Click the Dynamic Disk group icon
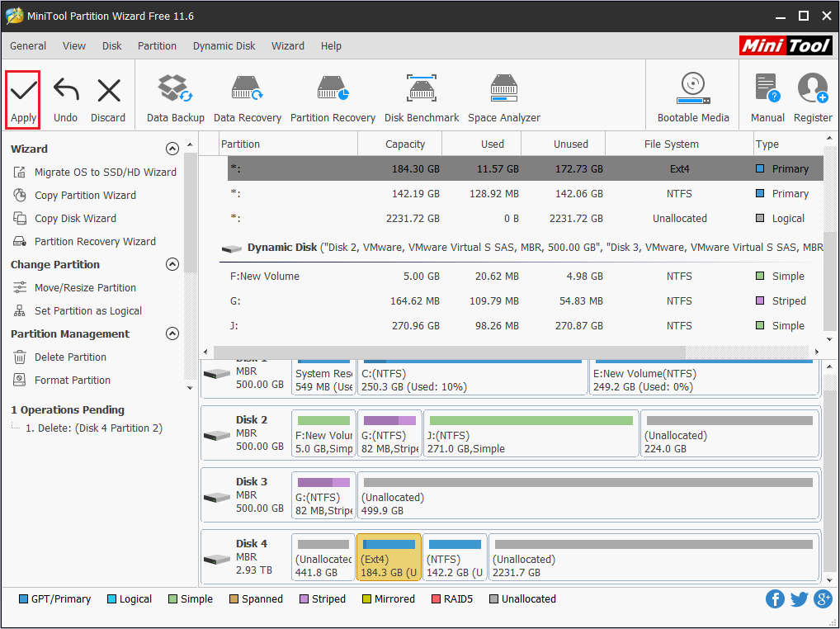840x629 pixels. (231, 248)
